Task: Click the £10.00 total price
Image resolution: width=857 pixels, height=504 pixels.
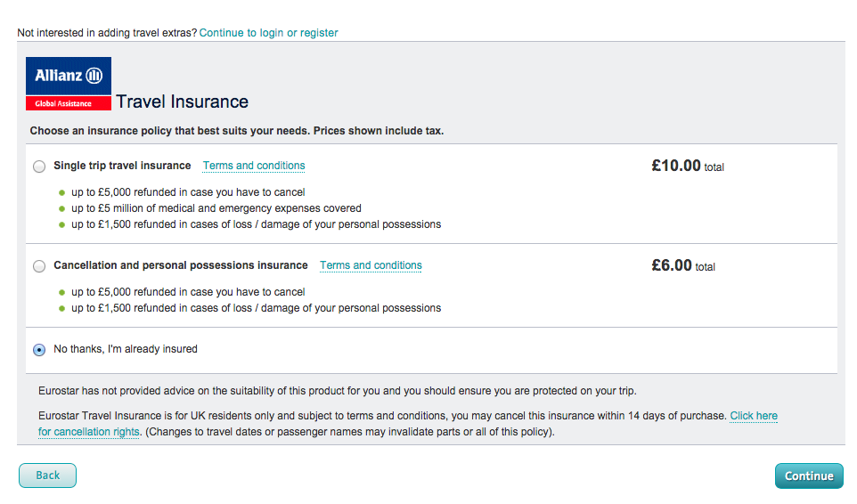Action: (688, 166)
